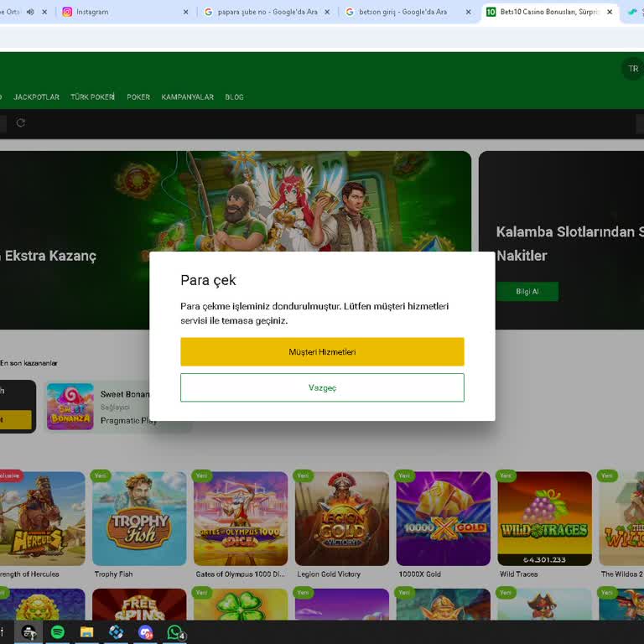The width and height of the screenshot is (644, 644).
Task: Click the refresh icon in dark bar
Action: click(20, 122)
